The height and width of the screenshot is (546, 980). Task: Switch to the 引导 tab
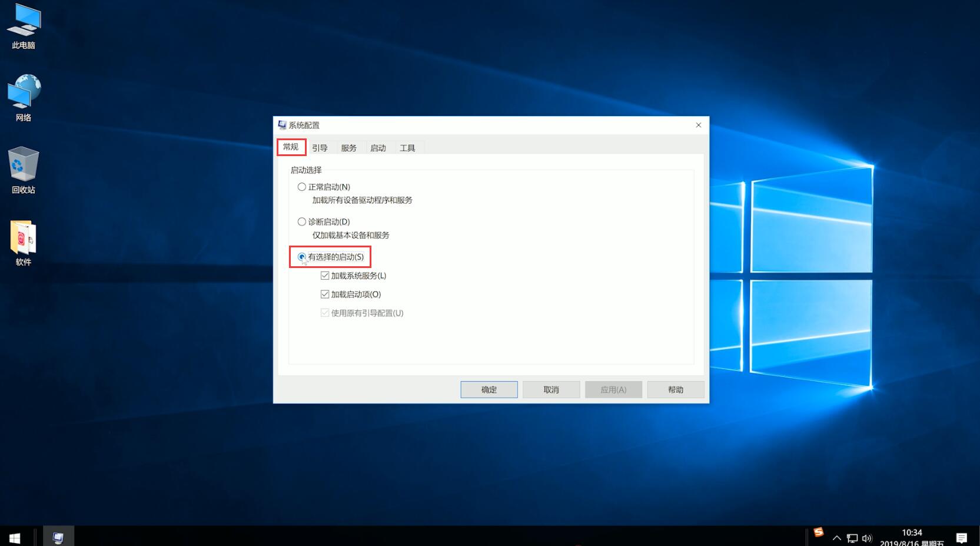pyautogui.click(x=320, y=148)
